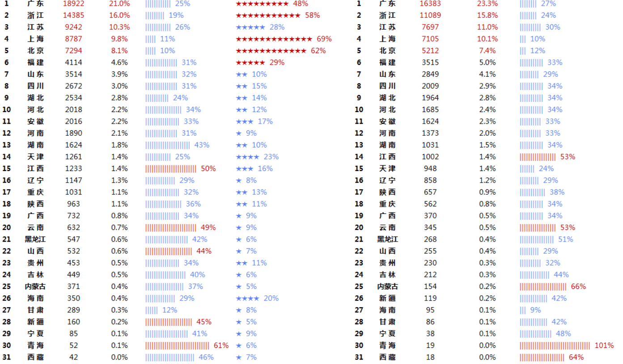Select the star rating labeled 69%
623x364 pixels.
pos(274,39)
